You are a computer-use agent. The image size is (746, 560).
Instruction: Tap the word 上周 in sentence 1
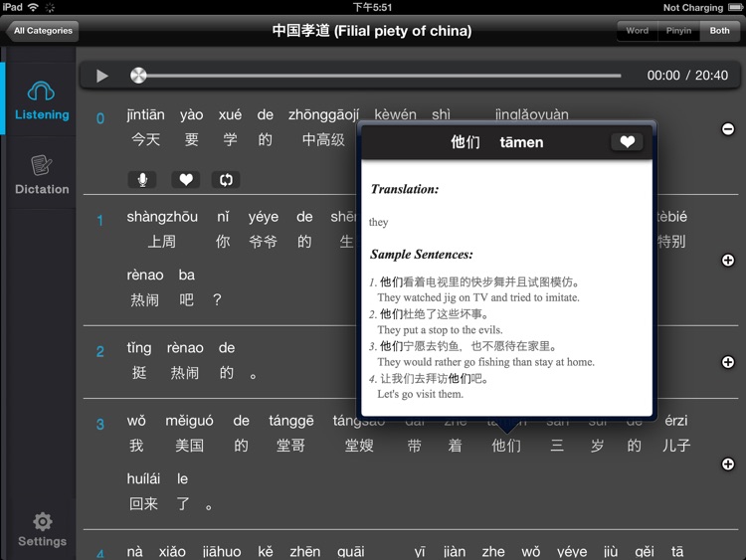tap(162, 242)
